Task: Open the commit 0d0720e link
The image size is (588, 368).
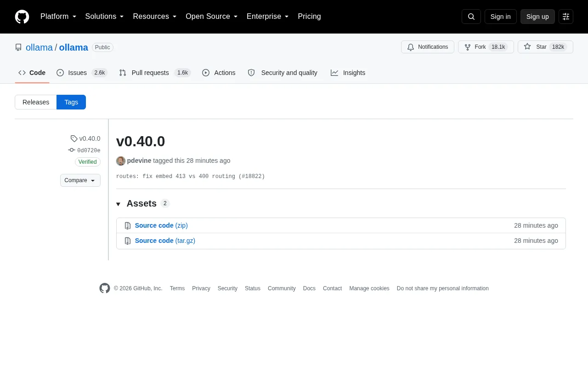Action: pos(89,150)
